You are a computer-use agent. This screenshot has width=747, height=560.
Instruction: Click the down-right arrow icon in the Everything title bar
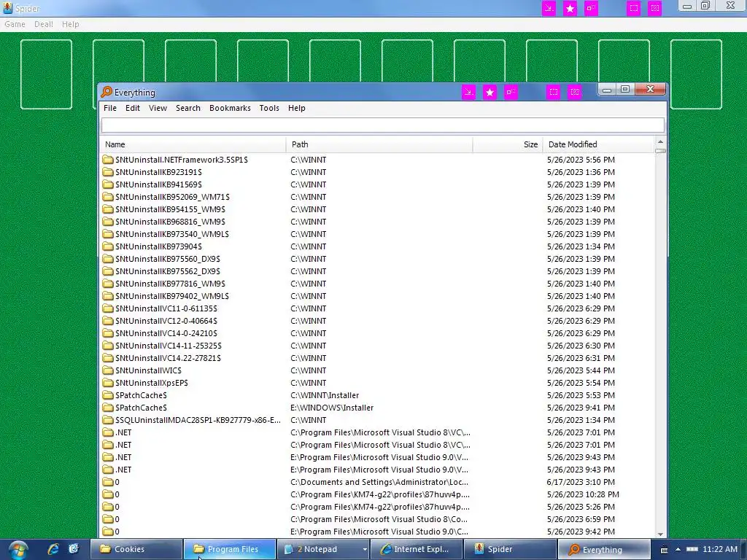click(x=469, y=92)
